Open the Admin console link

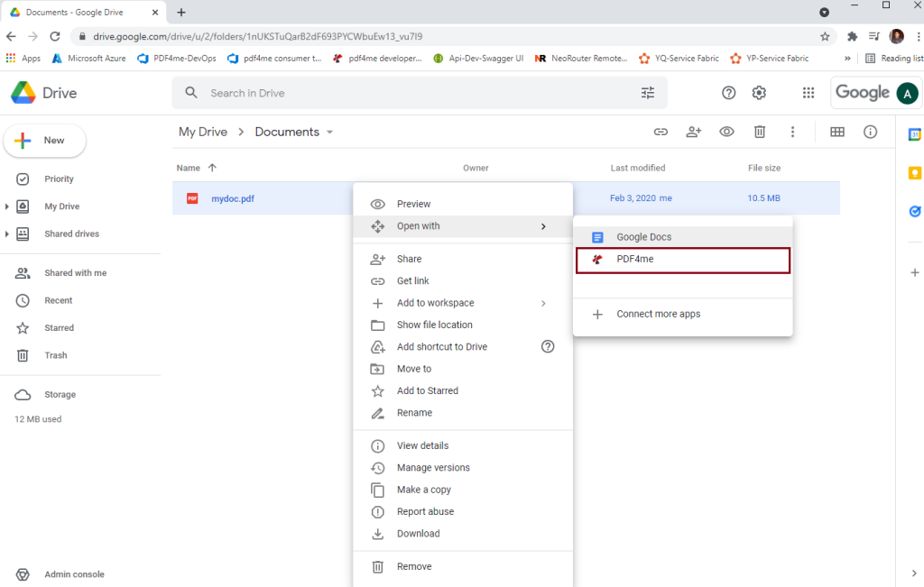coord(74,574)
